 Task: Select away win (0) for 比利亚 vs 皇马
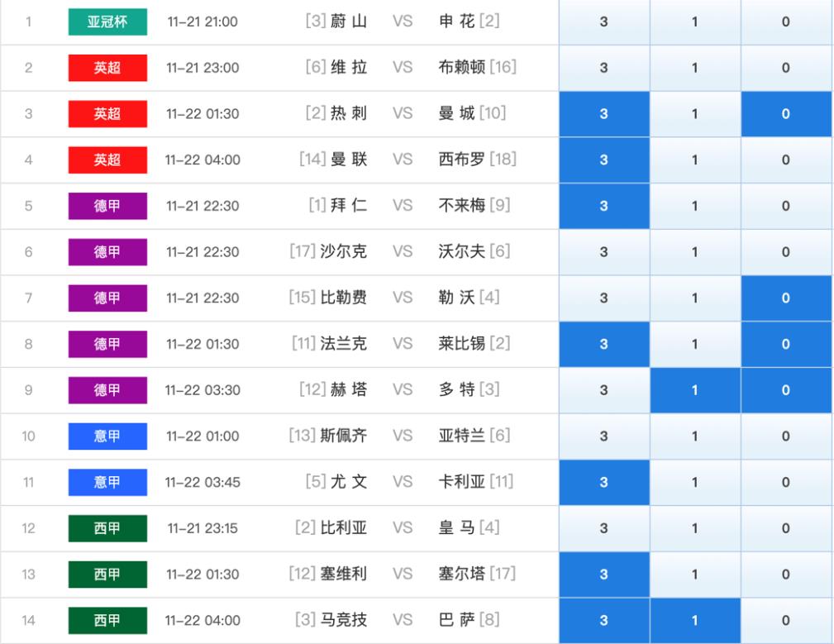786,528
